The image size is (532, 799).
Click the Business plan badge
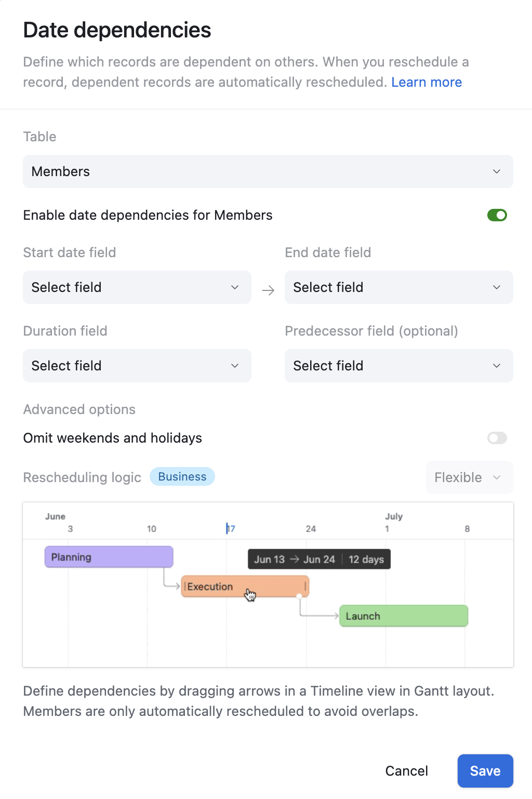pos(182,476)
